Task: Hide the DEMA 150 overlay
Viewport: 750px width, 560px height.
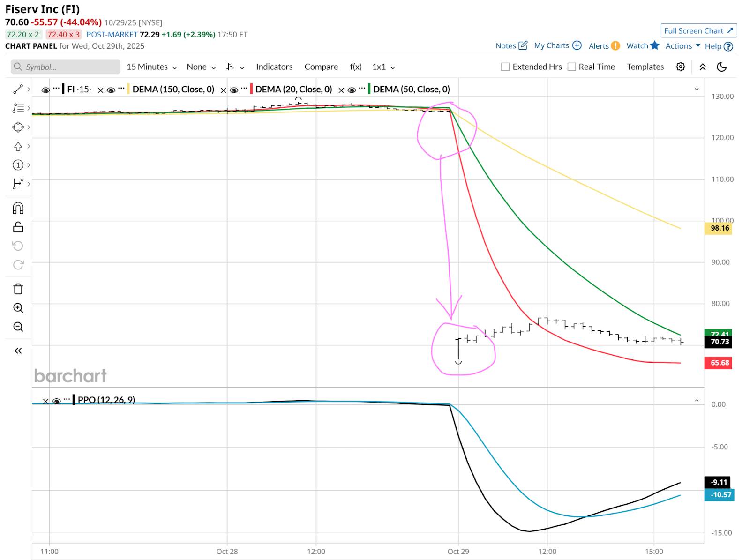Action: click(x=111, y=90)
